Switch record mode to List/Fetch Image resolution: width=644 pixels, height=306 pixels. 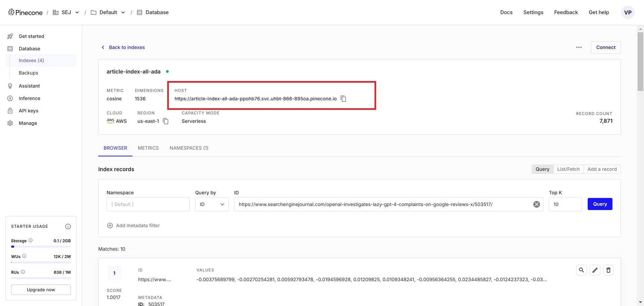click(x=568, y=169)
